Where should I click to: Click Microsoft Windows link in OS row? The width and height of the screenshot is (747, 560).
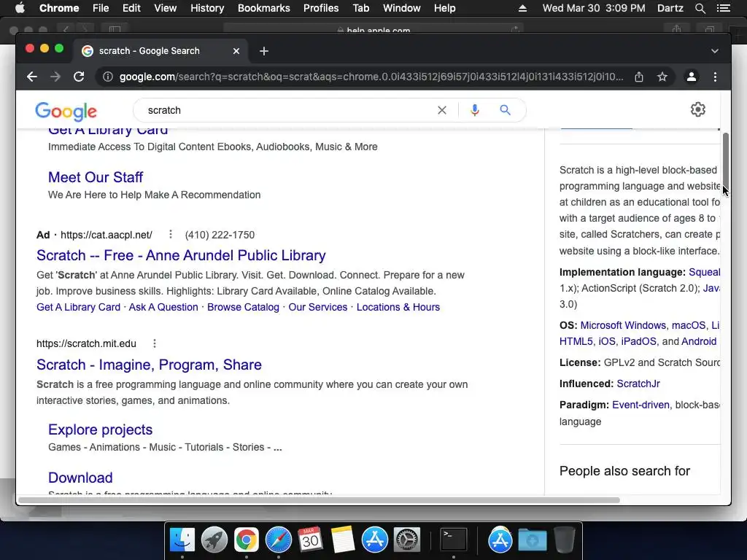[x=623, y=325]
